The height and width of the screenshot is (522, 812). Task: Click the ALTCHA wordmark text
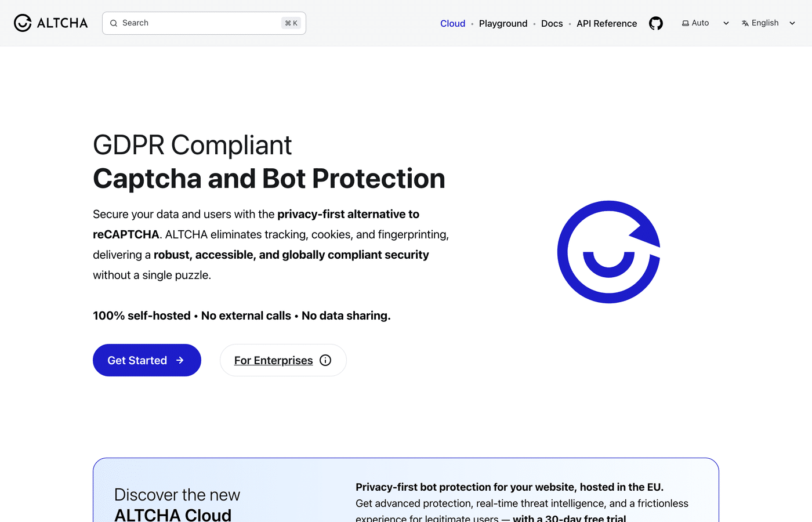[63, 23]
